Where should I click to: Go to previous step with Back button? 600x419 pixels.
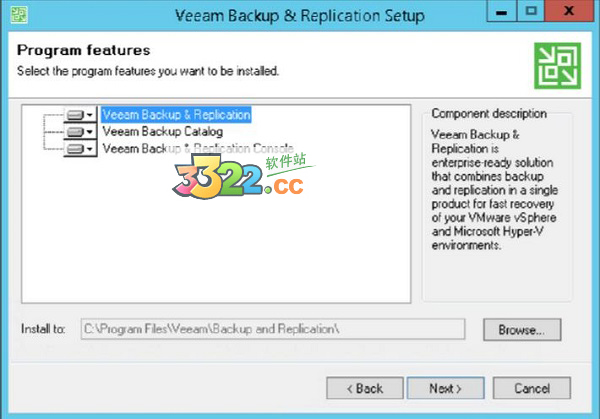(363, 388)
